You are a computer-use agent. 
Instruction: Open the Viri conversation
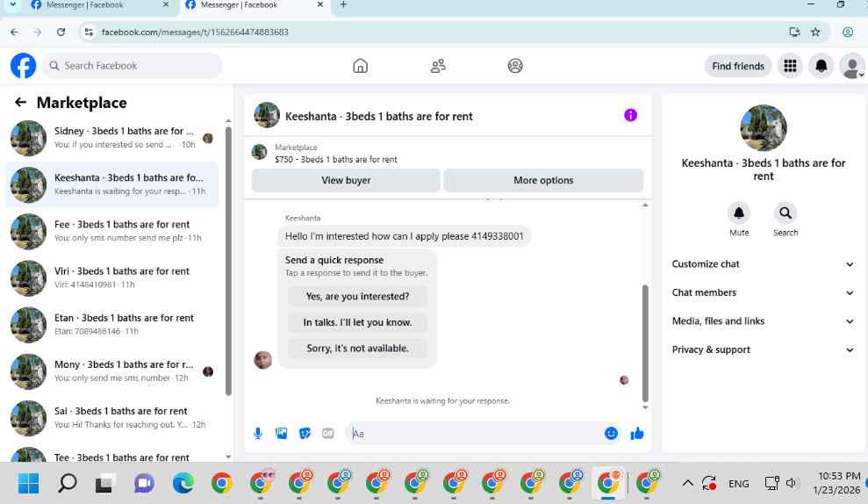(111, 278)
